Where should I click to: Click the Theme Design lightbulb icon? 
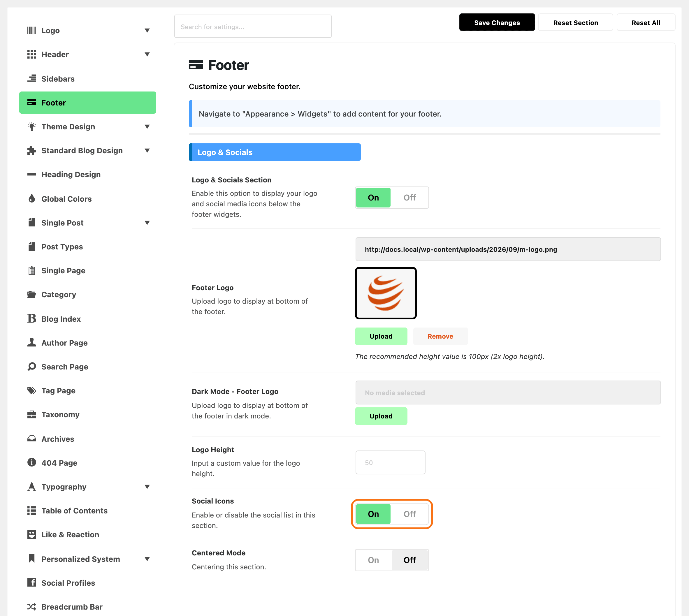tap(32, 126)
